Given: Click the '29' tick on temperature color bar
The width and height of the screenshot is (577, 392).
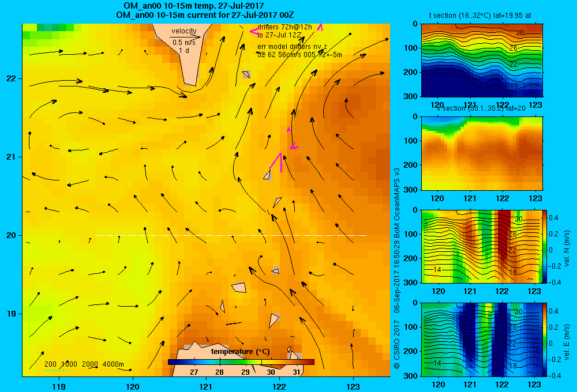Looking at the screenshot, I should coord(245,372).
